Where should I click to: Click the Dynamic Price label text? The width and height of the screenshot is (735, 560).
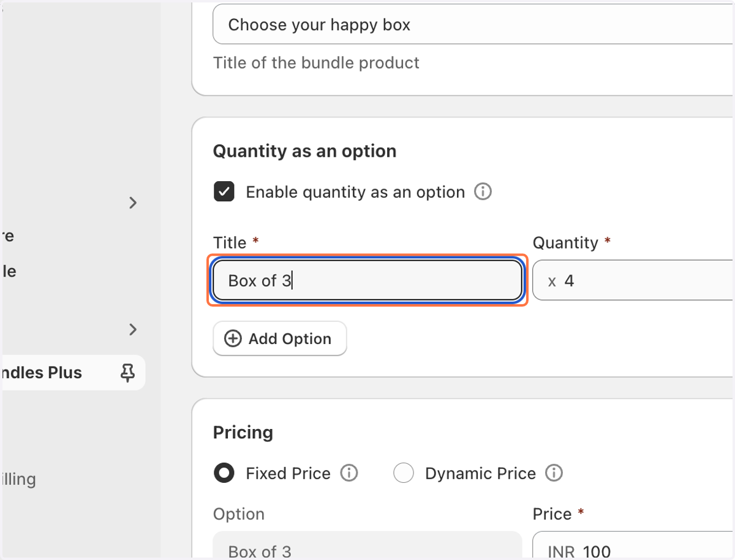pyautogui.click(x=480, y=474)
